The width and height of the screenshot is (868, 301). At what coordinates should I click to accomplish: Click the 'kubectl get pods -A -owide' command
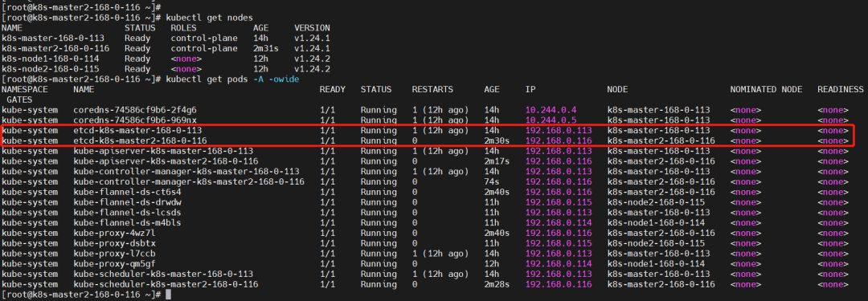[x=232, y=79]
